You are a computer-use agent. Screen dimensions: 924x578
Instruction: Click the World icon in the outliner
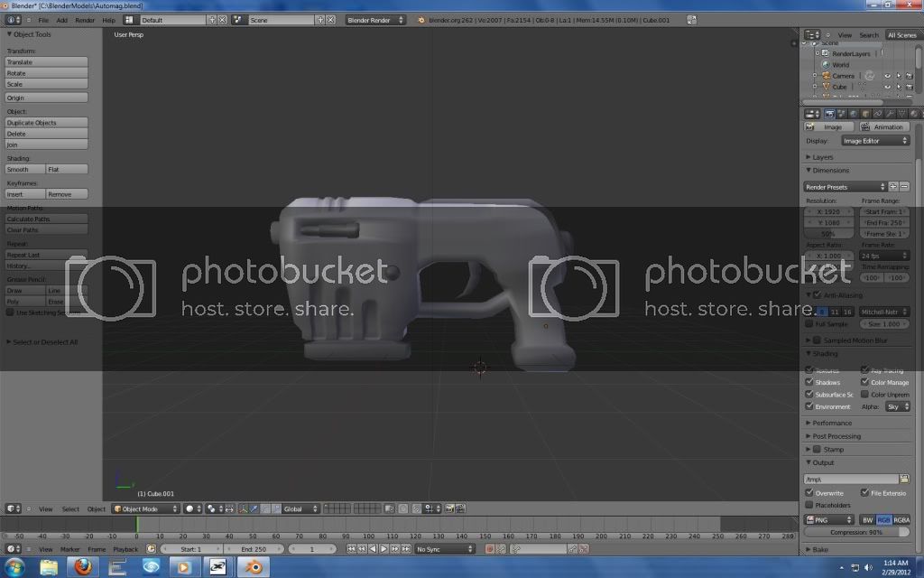[x=825, y=65]
